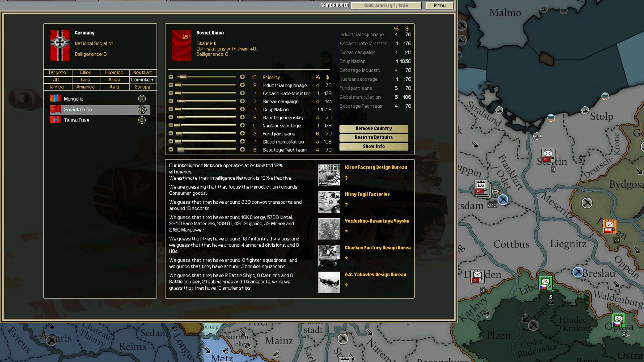Click the Remove Country button
644x362 pixels.
pos(374,128)
